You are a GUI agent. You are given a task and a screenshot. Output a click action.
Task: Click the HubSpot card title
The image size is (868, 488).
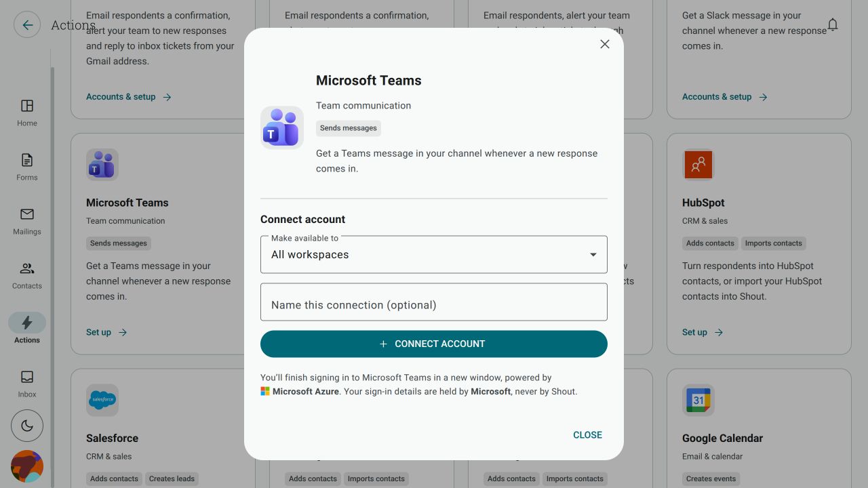click(703, 203)
